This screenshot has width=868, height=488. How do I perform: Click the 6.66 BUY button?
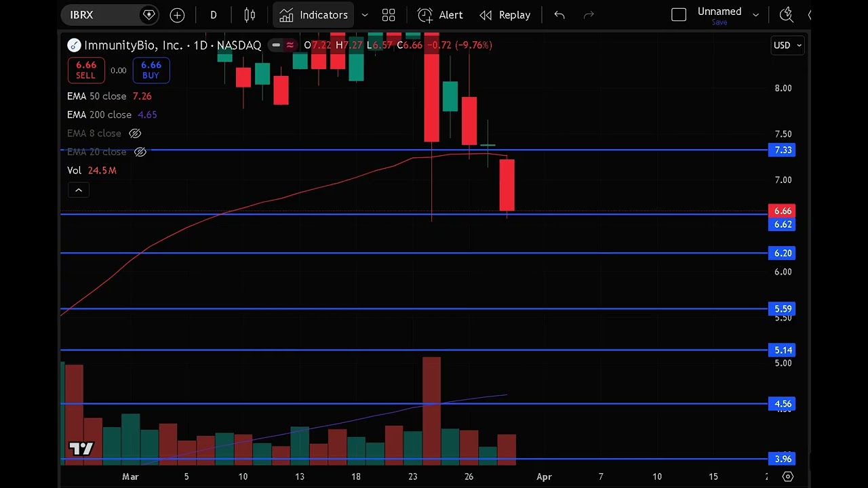coord(151,70)
